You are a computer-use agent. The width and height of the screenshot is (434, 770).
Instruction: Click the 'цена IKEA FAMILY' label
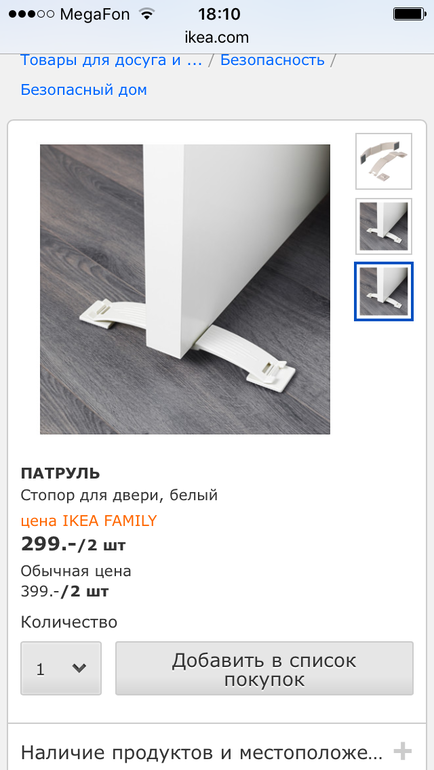coord(89,521)
